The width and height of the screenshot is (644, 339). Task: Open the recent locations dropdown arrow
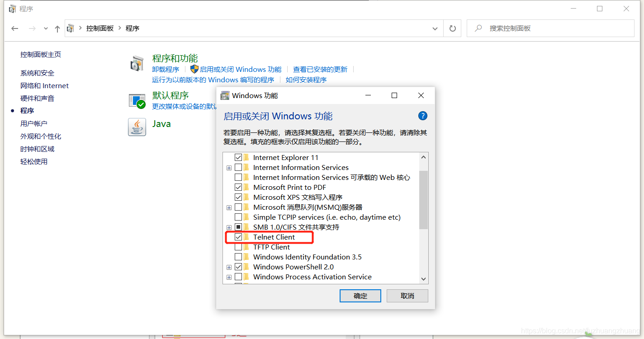pos(46,28)
